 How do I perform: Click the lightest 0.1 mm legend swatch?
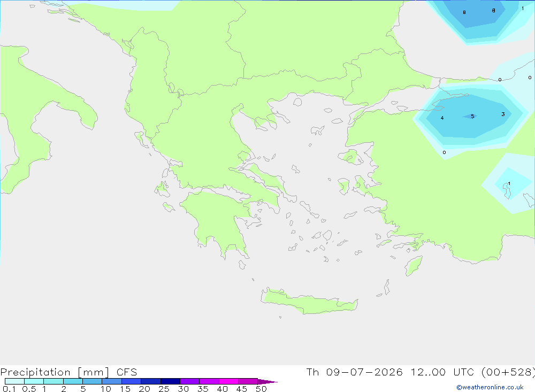click(14, 381)
